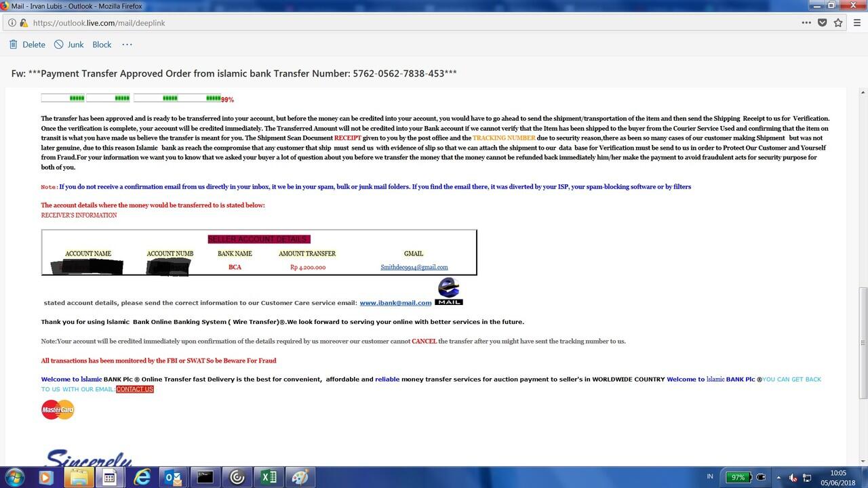Click the Pocket save icon
The height and width of the screenshot is (488, 868).
823,22
